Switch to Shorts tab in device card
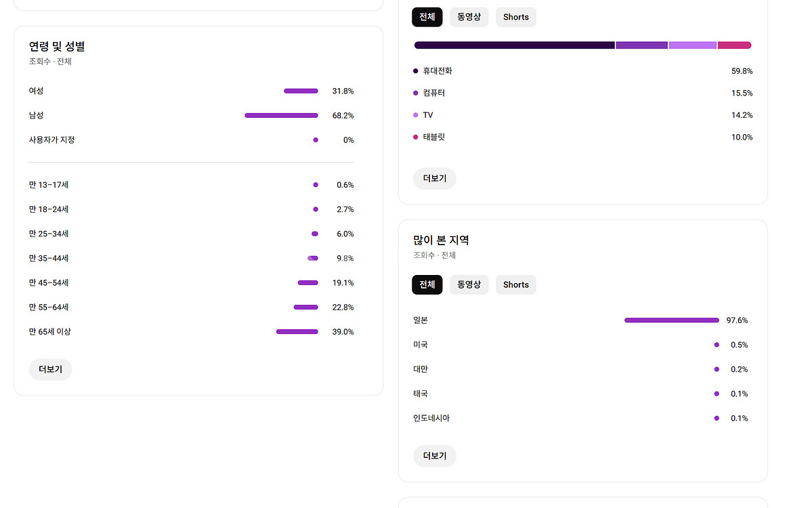812x508 pixels. (515, 17)
